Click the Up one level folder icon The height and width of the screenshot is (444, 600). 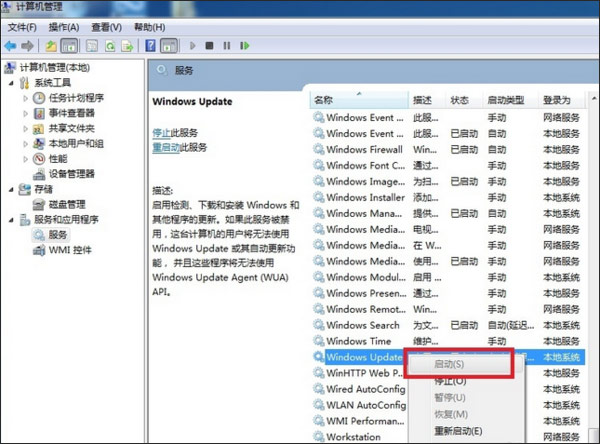click(51, 46)
